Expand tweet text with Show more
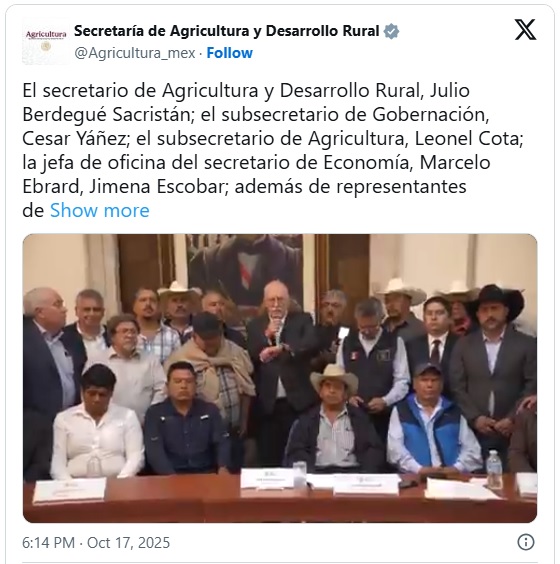The height and width of the screenshot is (564, 560). click(100, 210)
